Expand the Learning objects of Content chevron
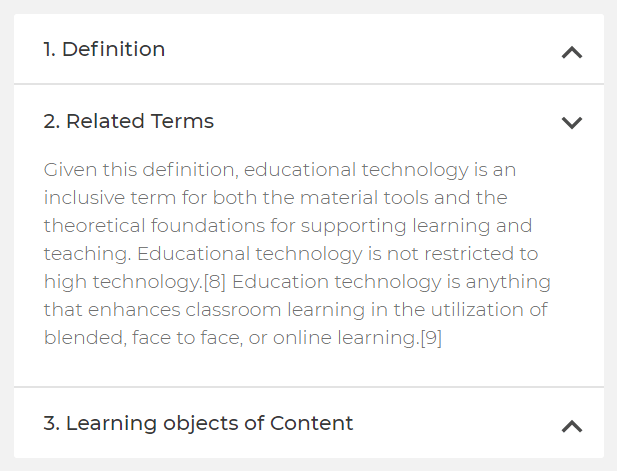This screenshot has height=471, width=617. (x=571, y=426)
